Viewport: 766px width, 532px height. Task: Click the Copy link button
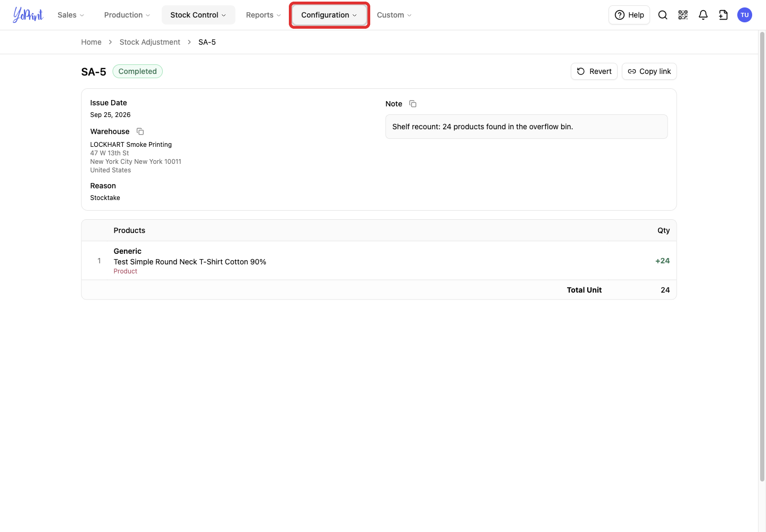pos(650,71)
